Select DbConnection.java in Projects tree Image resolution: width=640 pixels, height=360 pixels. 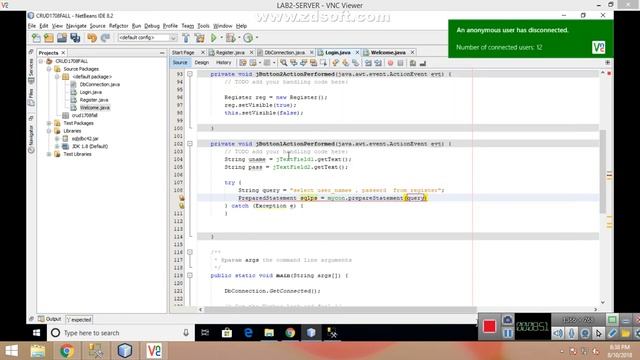pos(100,84)
